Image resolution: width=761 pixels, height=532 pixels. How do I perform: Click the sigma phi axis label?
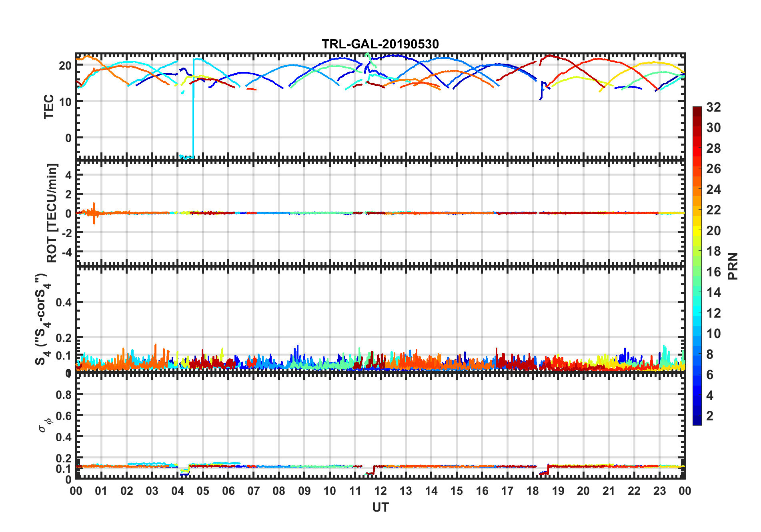45,425
